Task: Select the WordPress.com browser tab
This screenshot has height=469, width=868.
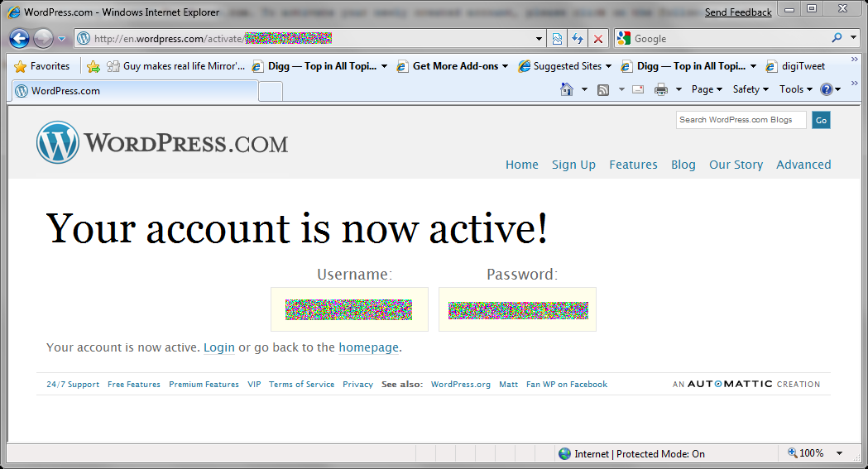Action: coord(134,91)
